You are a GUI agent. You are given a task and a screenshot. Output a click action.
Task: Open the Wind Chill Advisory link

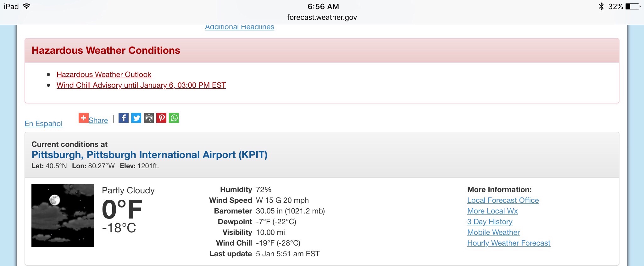pos(141,85)
